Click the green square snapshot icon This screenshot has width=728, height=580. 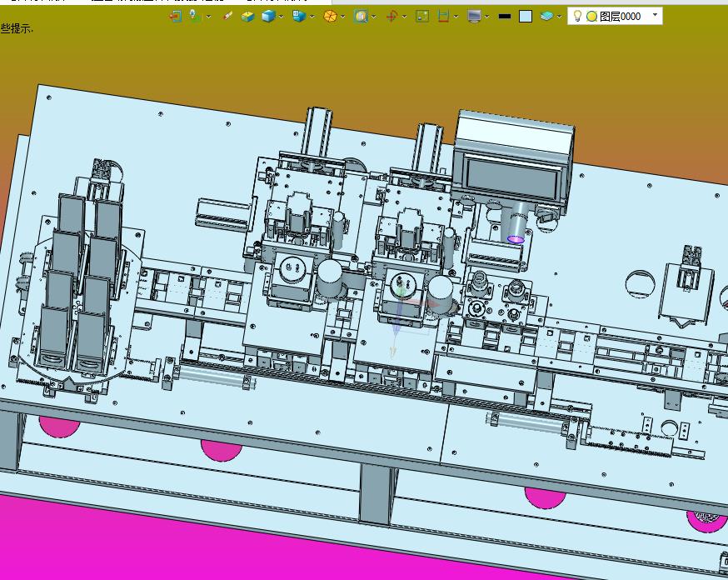(422, 17)
